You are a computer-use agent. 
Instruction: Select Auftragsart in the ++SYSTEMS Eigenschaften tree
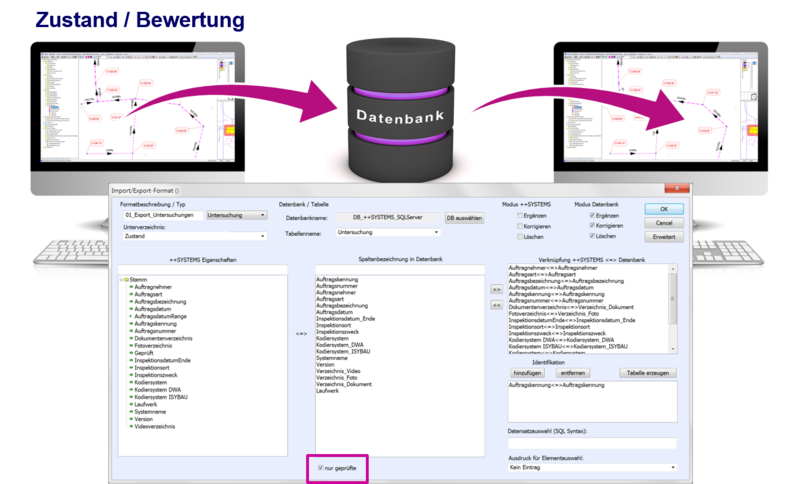point(150,294)
